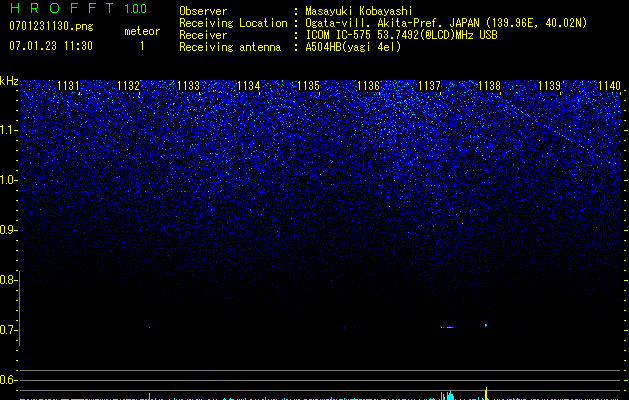Click the cyan meteor echo streak at 0.7 kHz
The image size is (629, 400).
(448, 327)
